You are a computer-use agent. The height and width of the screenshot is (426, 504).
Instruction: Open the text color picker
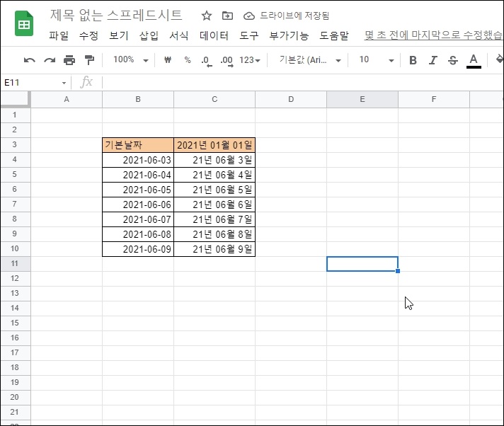tap(474, 60)
